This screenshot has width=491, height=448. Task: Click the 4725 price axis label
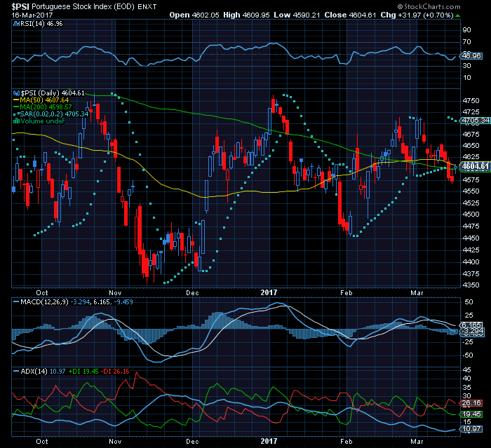tap(471, 112)
